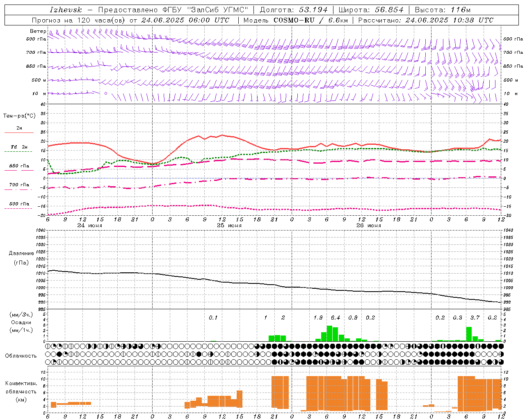Click the "(мм/3ч.)" units label
This screenshot has width=525, height=420.
(21, 315)
